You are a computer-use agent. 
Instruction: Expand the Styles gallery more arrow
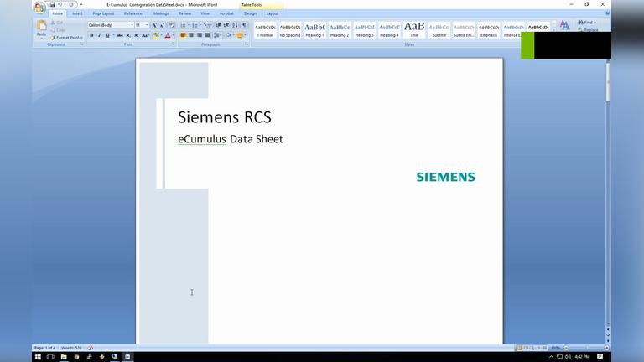553,30
